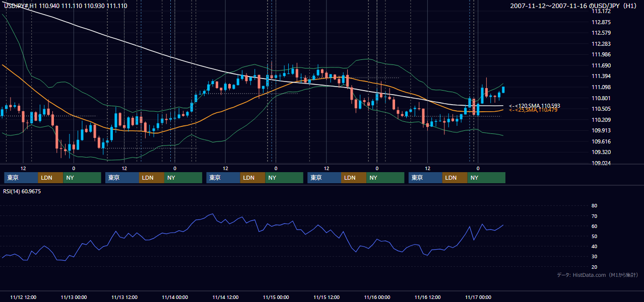The image size is (644, 302).
Task: Select the 11/15 12:00 time axis label
Action: [327, 297]
